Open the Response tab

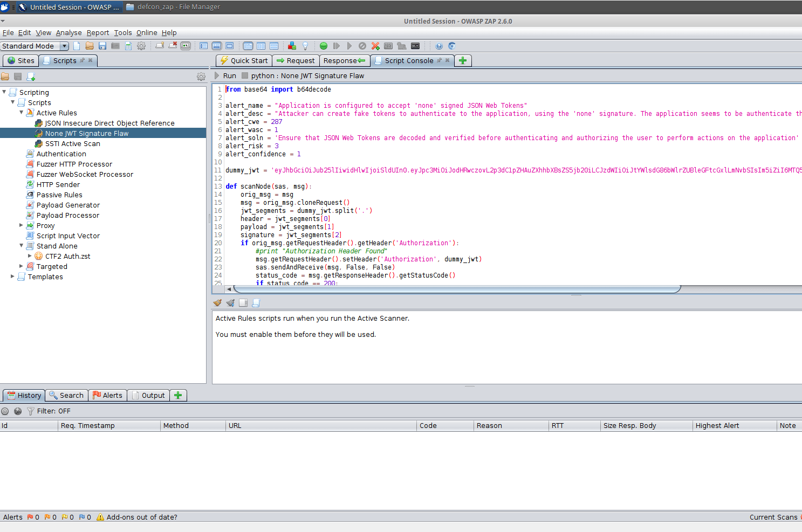point(345,60)
